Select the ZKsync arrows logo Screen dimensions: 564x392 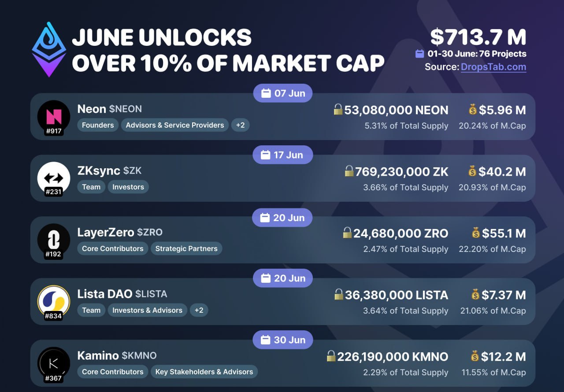(54, 178)
